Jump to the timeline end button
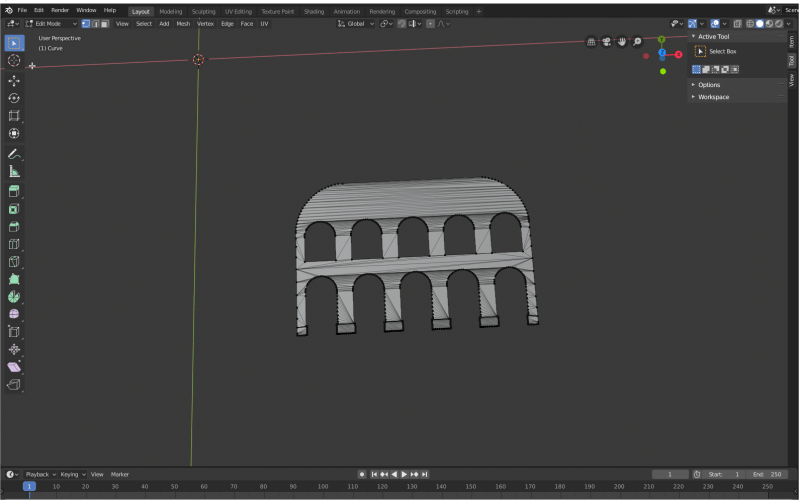 424,475
